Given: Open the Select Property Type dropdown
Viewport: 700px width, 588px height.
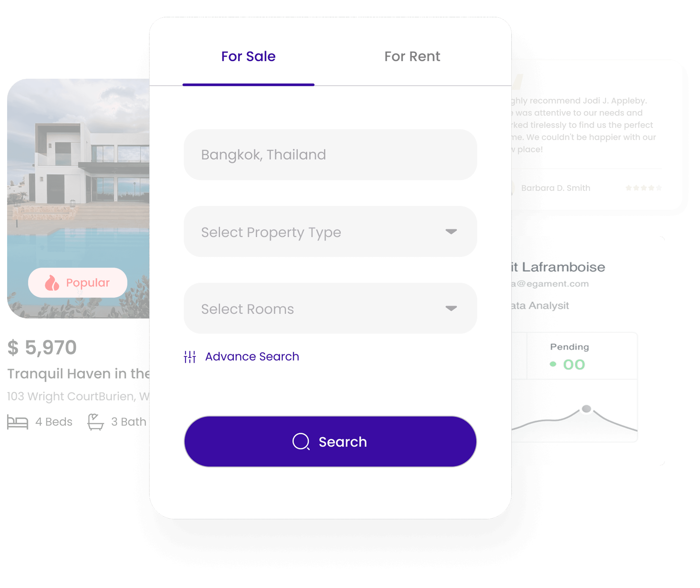Looking at the screenshot, I should pyautogui.click(x=330, y=232).
